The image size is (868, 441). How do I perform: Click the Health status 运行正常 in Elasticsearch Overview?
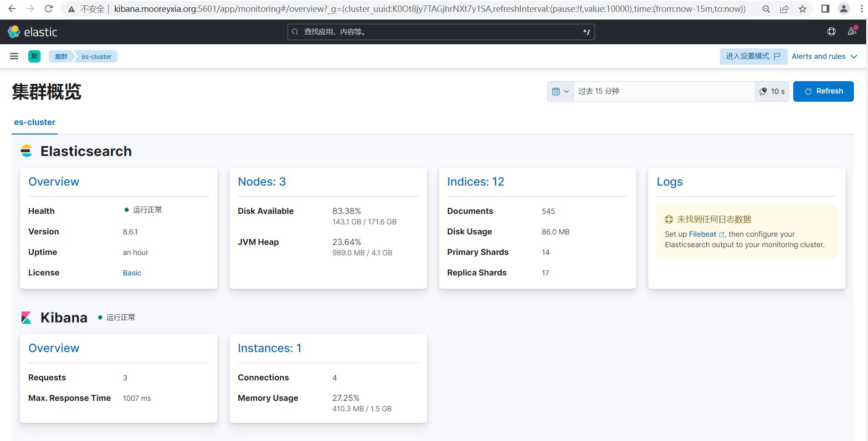(143, 210)
